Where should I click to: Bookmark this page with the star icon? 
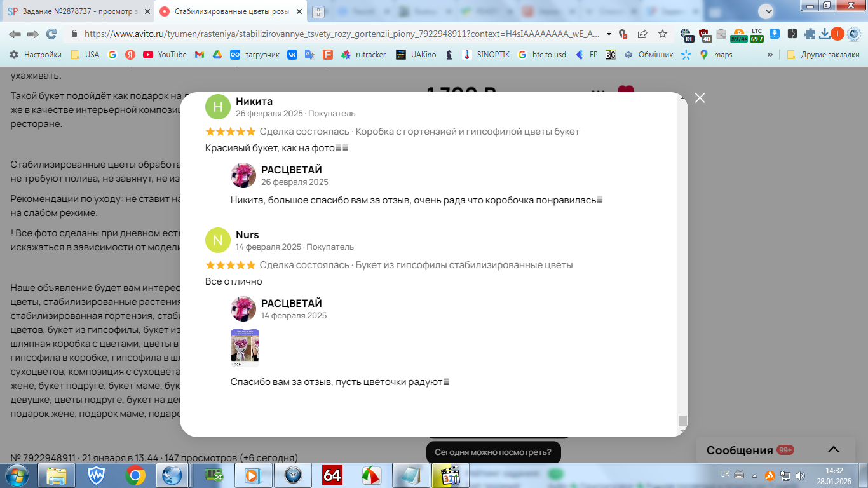click(663, 34)
